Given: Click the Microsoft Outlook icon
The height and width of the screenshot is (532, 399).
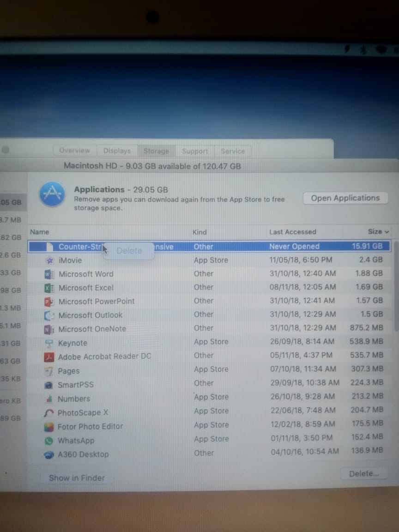Looking at the screenshot, I should pyautogui.click(x=49, y=315).
